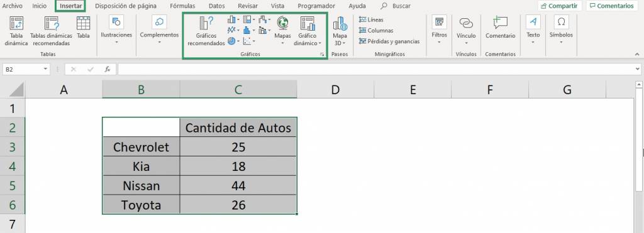Open the Texto group menu
Screen dimensions: 644x233
pyautogui.click(x=533, y=30)
